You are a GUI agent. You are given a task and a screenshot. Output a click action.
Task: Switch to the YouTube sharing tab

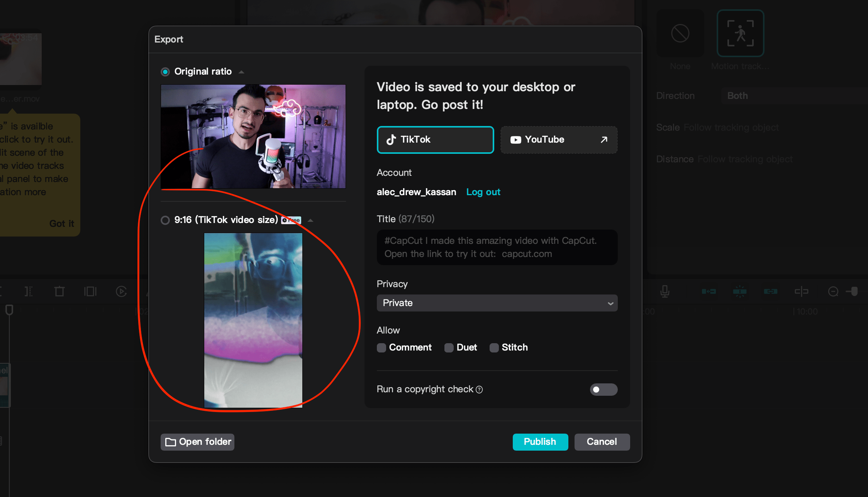coord(558,140)
